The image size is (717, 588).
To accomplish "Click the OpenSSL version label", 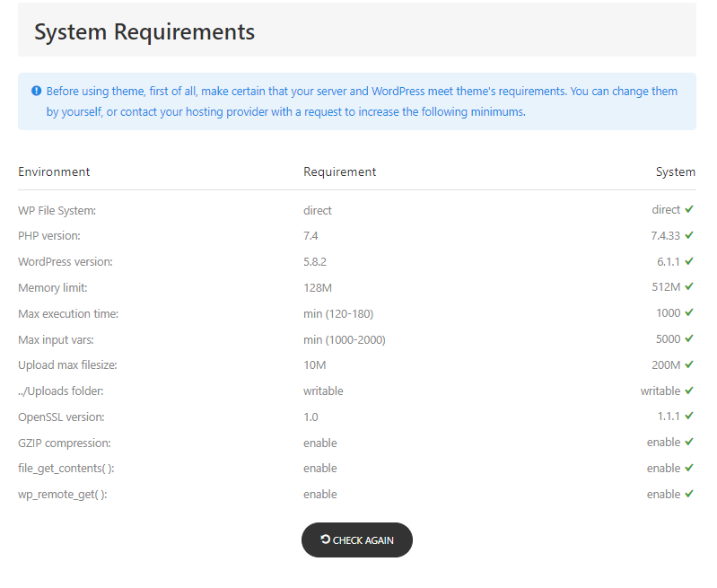I will pyautogui.click(x=61, y=417).
